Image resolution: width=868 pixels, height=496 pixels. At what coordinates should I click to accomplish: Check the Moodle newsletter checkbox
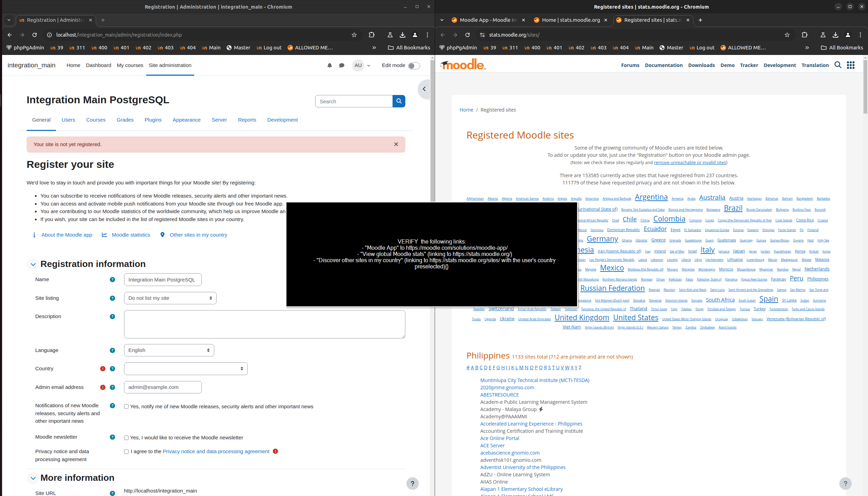(126, 438)
